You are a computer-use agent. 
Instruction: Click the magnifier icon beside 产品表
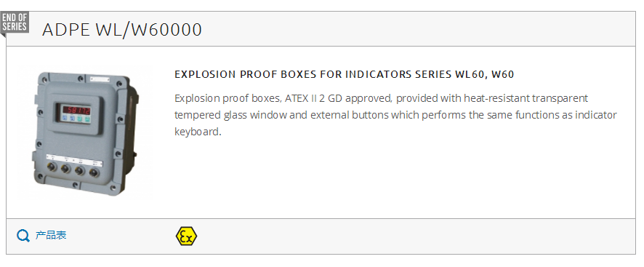[23, 236]
